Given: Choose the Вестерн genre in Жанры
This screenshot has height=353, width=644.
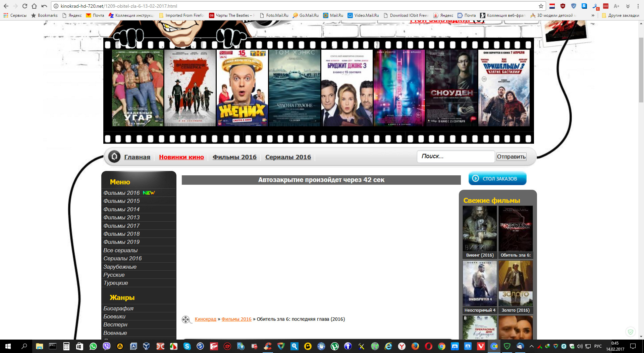Looking at the screenshot, I should (x=115, y=324).
